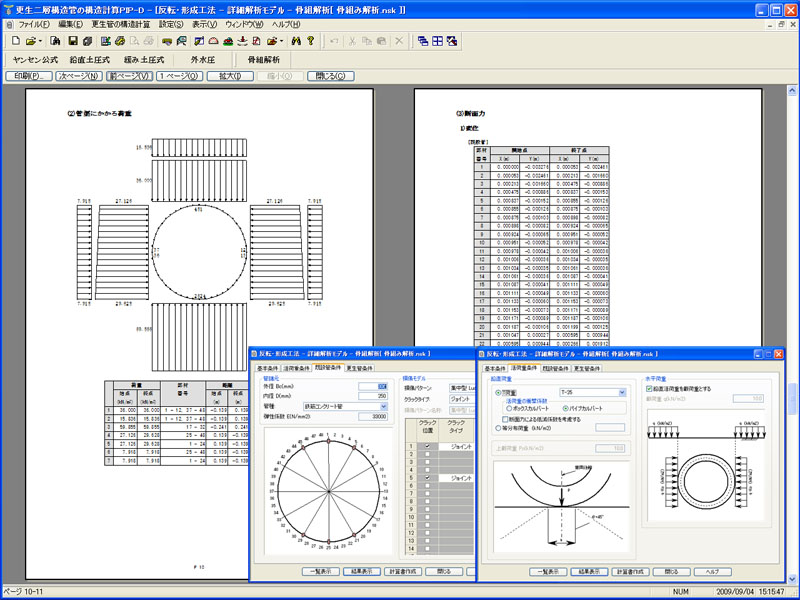800x600 pixels.
Task: Switch to the 更生管条件 tab in left dialog
Action: (361, 368)
